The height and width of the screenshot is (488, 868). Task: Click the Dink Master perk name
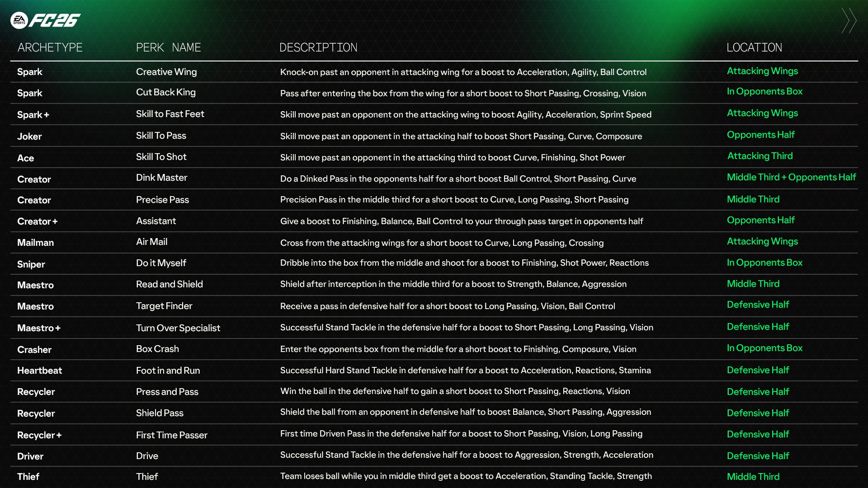pyautogui.click(x=161, y=178)
